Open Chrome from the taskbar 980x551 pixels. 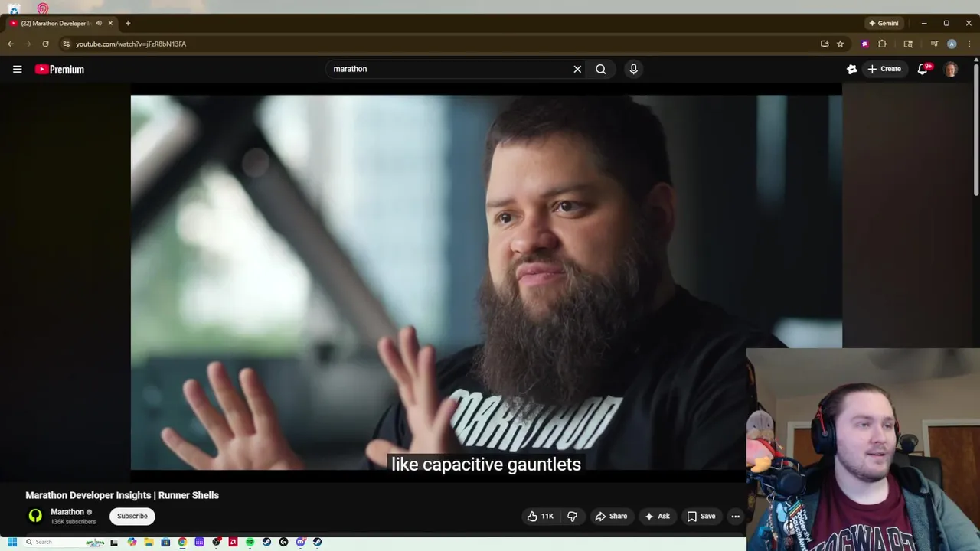point(182,543)
